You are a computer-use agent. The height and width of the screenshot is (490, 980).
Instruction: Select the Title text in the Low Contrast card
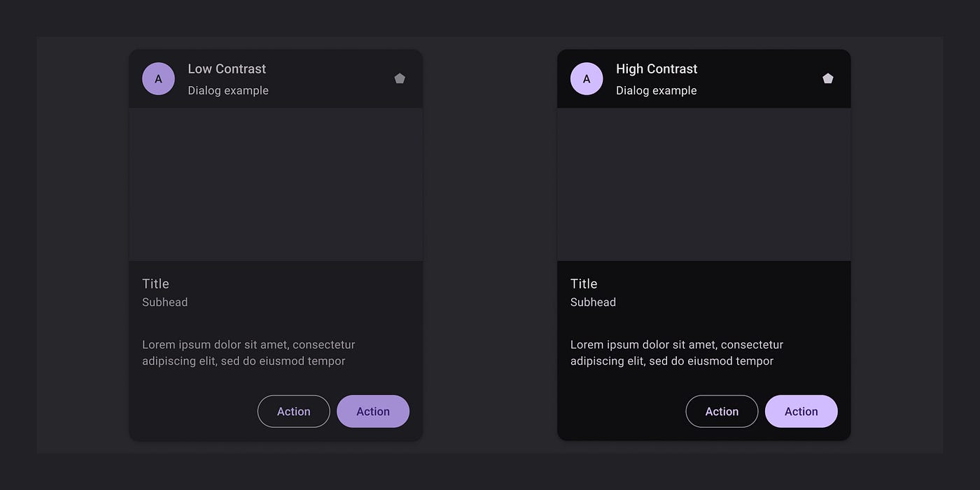click(155, 283)
